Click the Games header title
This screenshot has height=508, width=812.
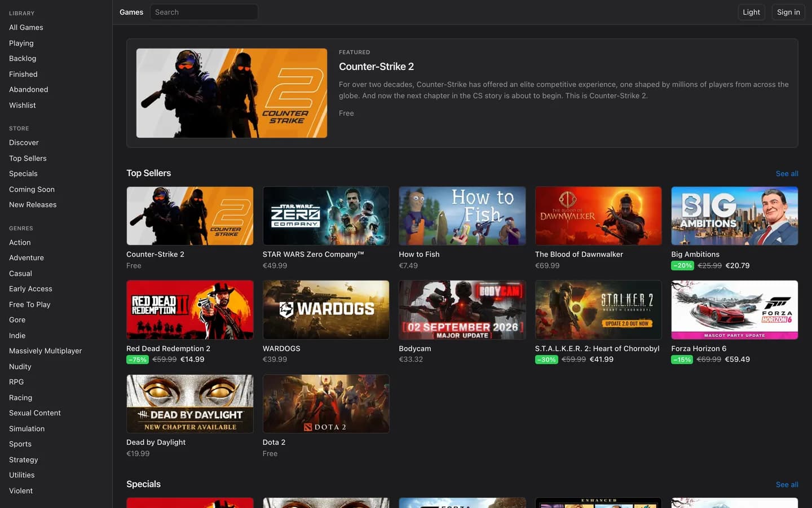(x=131, y=12)
